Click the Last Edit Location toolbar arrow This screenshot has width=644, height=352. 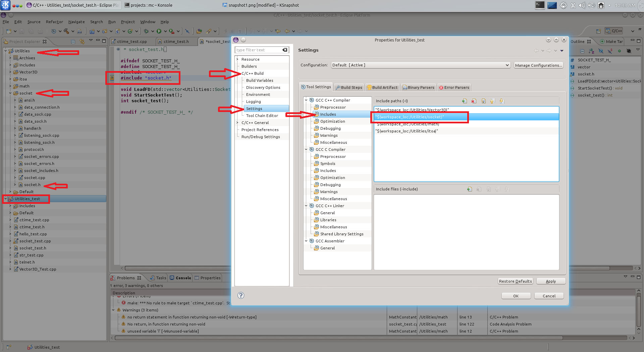point(278,31)
